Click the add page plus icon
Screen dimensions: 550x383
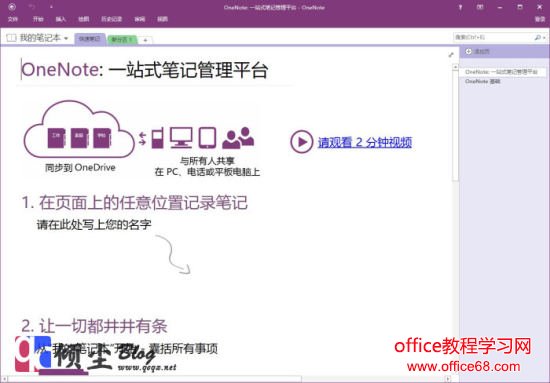click(x=468, y=52)
